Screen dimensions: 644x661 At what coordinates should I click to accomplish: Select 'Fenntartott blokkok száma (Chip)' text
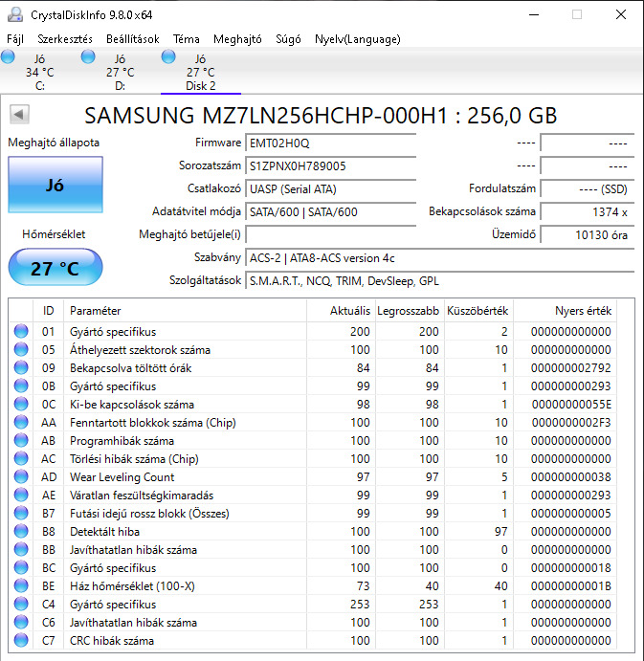153,423
